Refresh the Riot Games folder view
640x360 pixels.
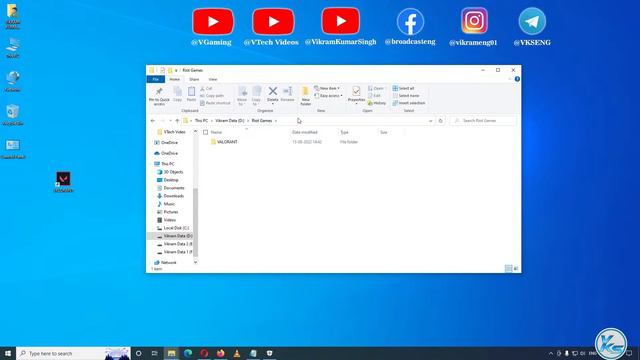440,121
